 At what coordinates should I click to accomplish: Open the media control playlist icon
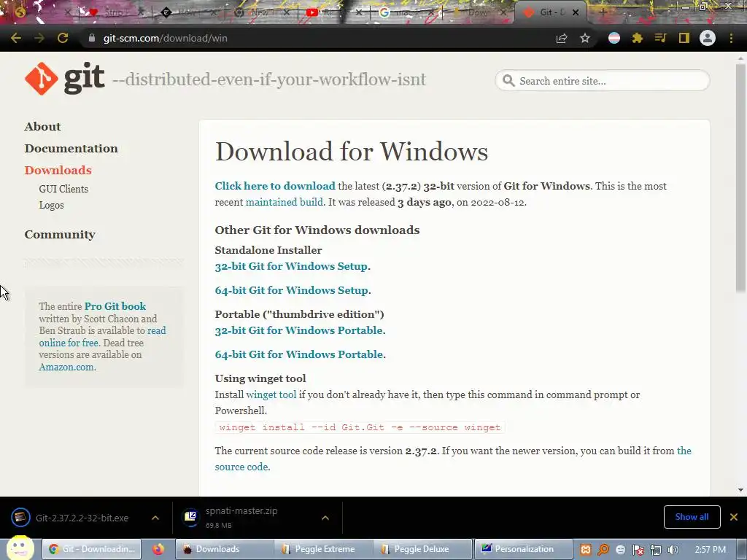click(x=660, y=38)
